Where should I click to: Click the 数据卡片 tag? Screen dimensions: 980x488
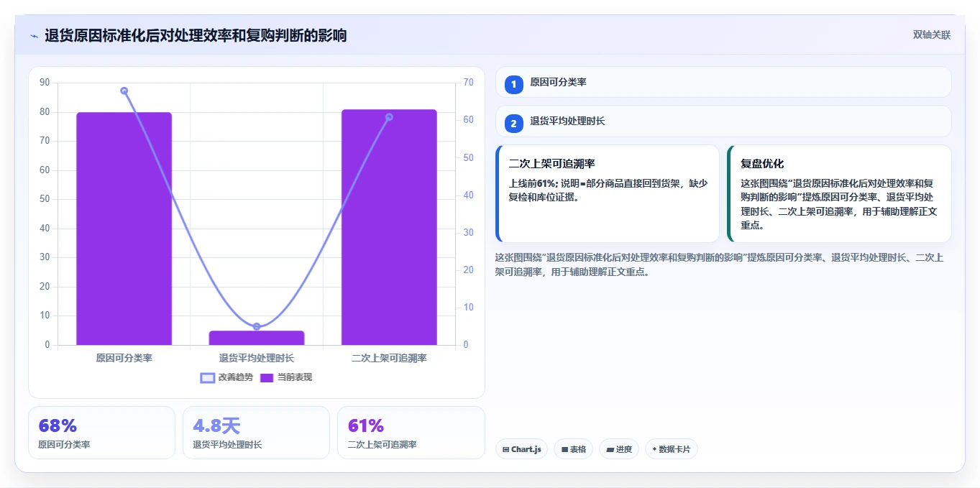click(672, 449)
